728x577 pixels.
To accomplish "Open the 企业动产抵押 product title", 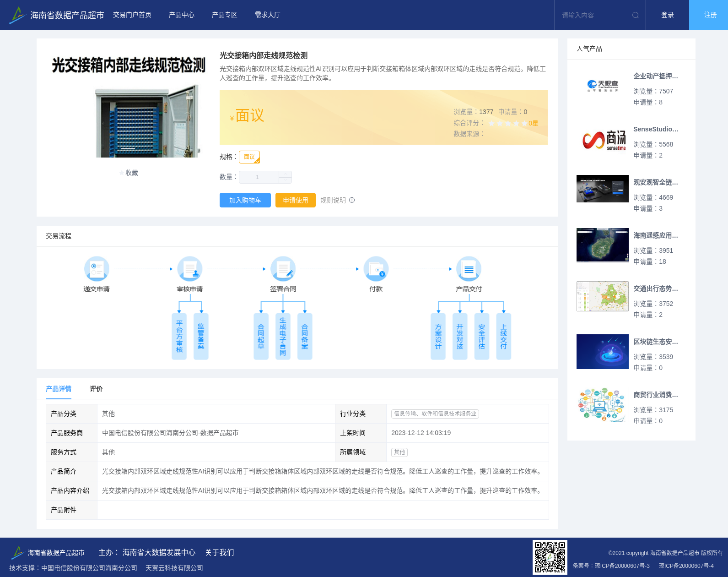I will coord(656,76).
